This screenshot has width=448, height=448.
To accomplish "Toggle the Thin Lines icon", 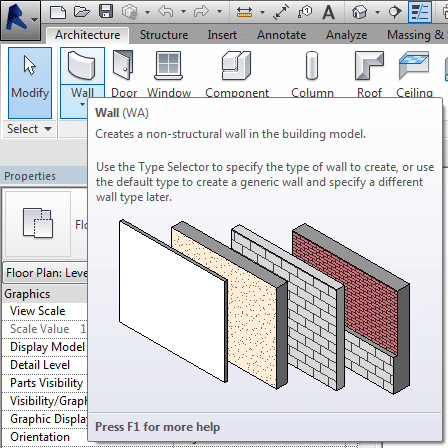I will [420, 12].
